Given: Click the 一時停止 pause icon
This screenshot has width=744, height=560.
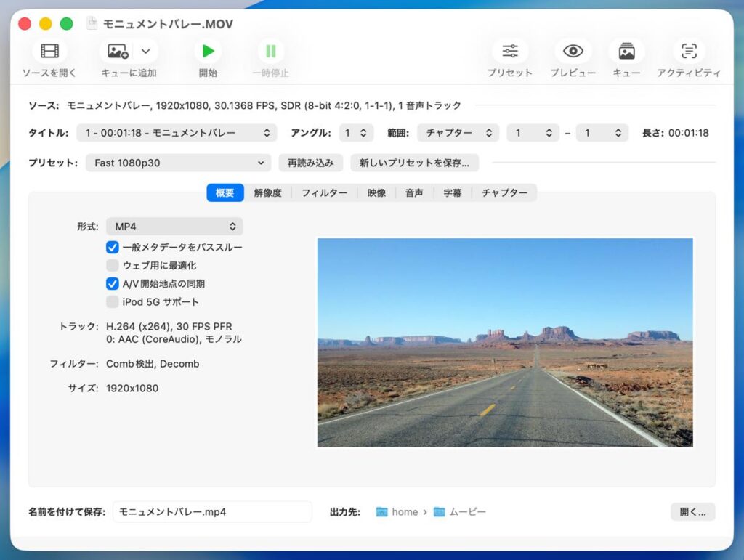Looking at the screenshot, I should click(x=270, y=51).
